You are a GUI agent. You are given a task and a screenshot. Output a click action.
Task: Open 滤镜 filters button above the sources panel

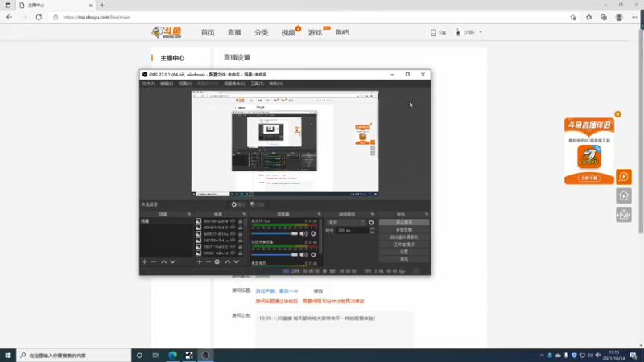[x=257, y=204]
